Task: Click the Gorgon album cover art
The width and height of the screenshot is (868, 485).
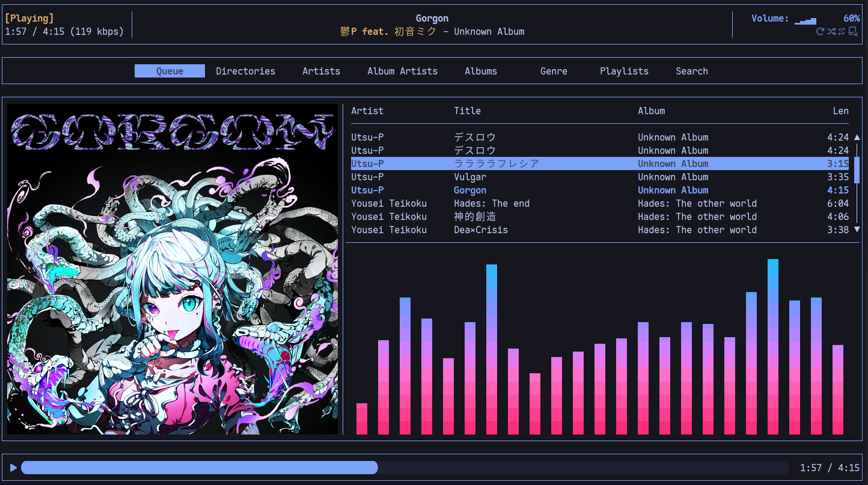Action: coord(173,269)
